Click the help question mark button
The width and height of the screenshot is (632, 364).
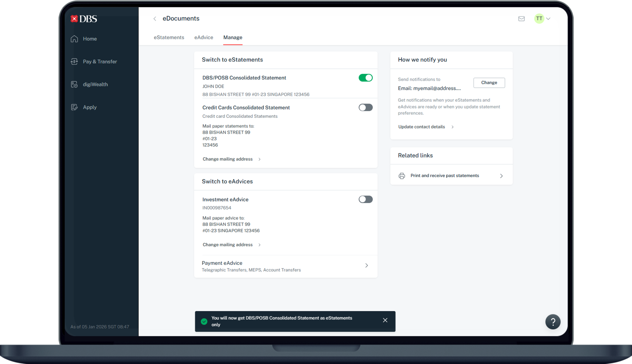(x=553, y=322)
